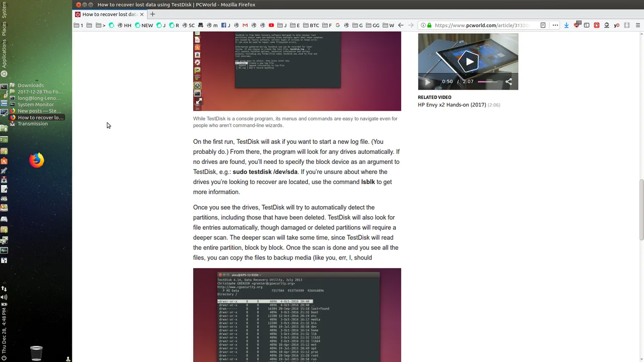Open the Gmail bookmark icon

click(x=245, y=25)
